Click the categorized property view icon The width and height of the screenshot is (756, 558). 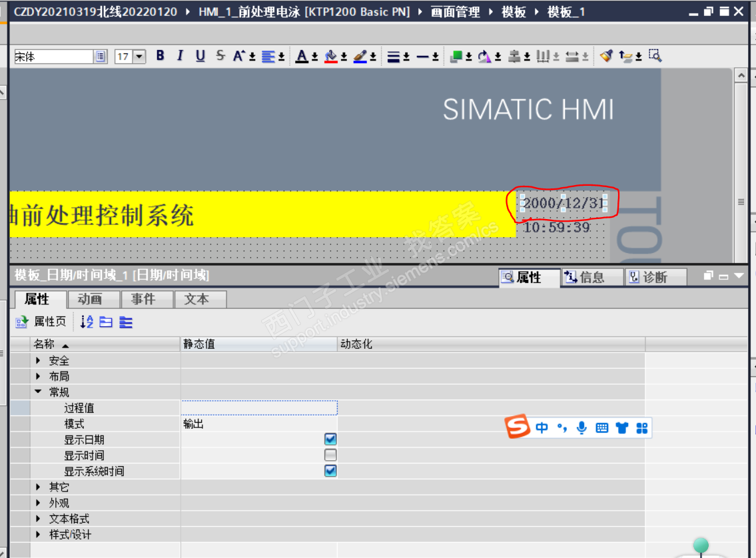click(x=106, y=322)
